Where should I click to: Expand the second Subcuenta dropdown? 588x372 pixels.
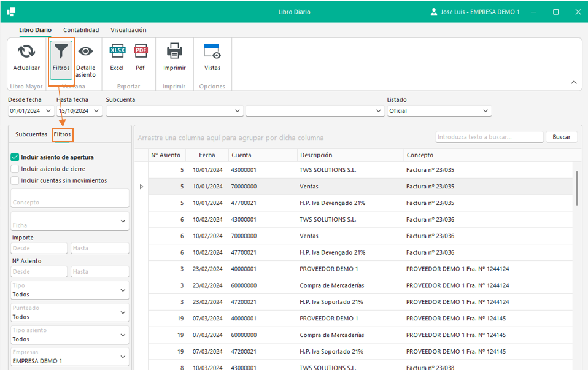point(378,111)
